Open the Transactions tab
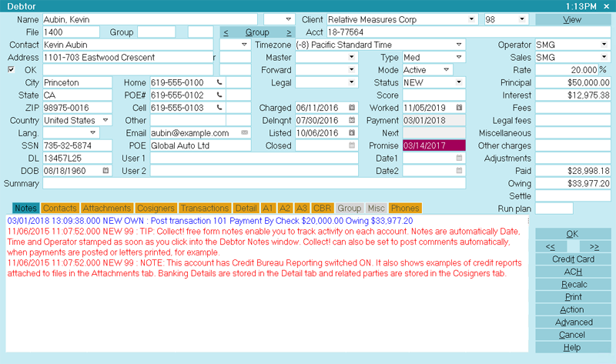Image resolution: width=616 pixels, height=364 pixels. point(204,208)
